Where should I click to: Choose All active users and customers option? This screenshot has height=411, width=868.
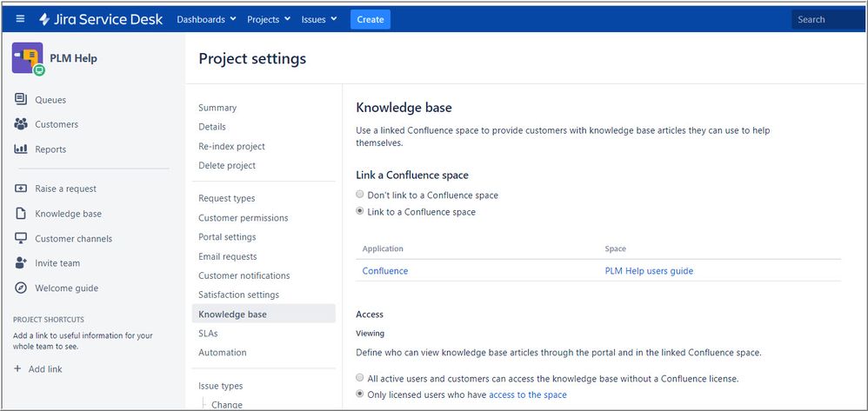(360, 379)
